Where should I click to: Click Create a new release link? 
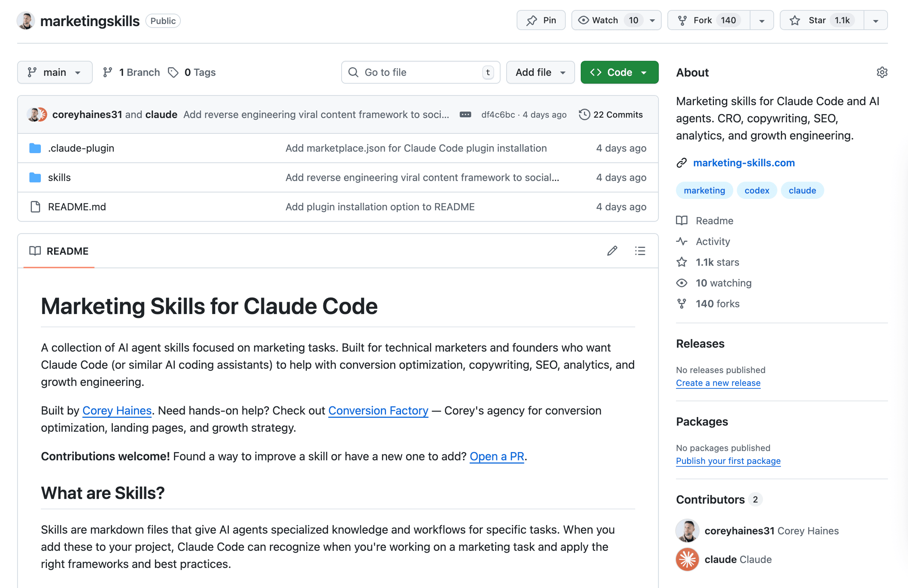click(718, 383)
